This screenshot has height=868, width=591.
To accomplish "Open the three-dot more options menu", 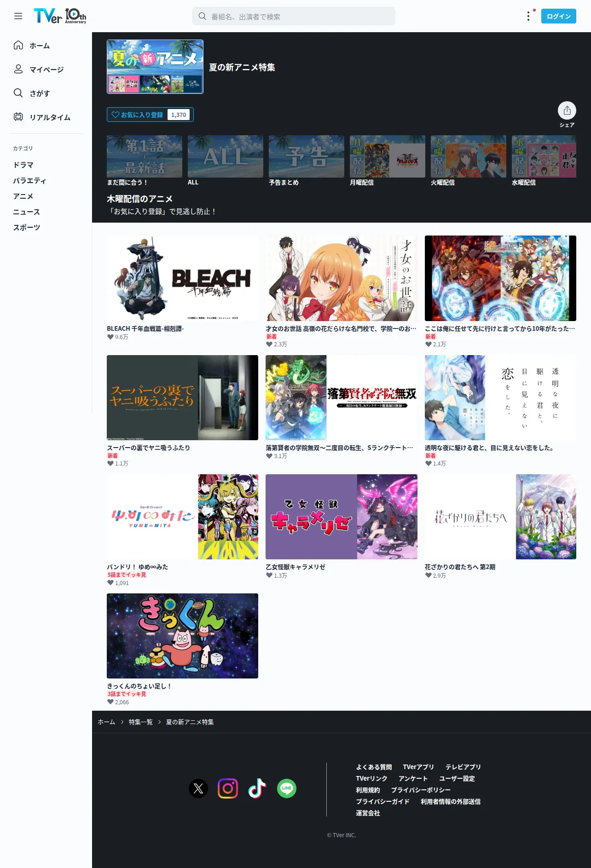I will (528, 16).
